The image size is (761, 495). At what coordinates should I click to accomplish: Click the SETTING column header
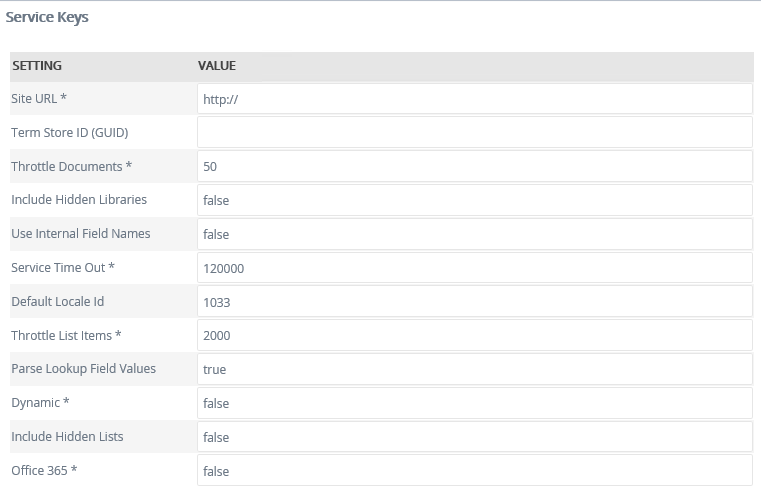point(37,66)
